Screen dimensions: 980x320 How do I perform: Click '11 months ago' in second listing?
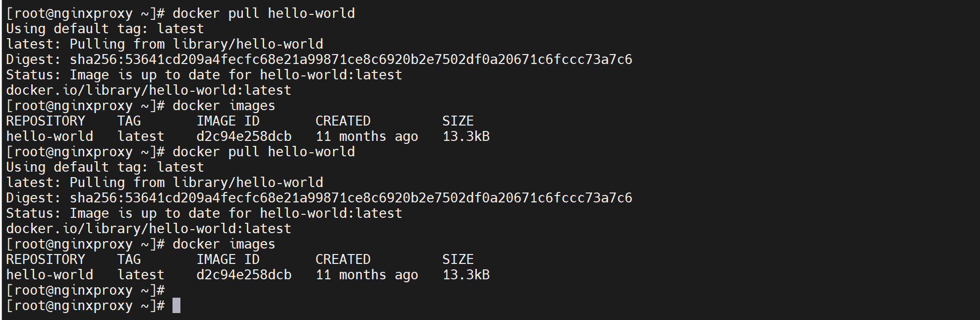tap(367, 275)
